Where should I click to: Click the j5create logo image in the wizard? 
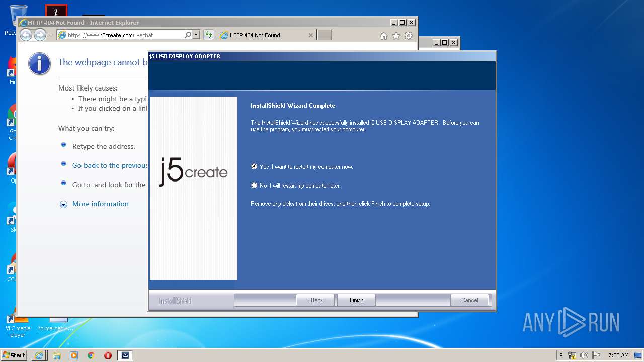pos(194,188)
